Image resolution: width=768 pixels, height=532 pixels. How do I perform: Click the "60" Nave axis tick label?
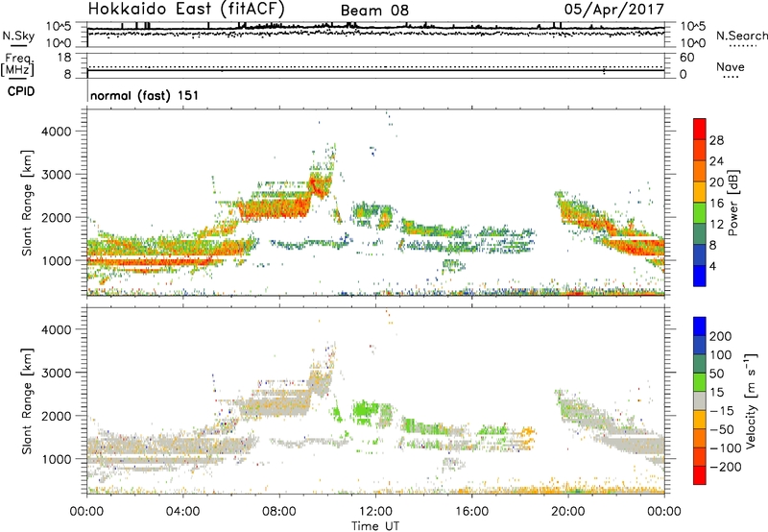[x=686, y=58]
